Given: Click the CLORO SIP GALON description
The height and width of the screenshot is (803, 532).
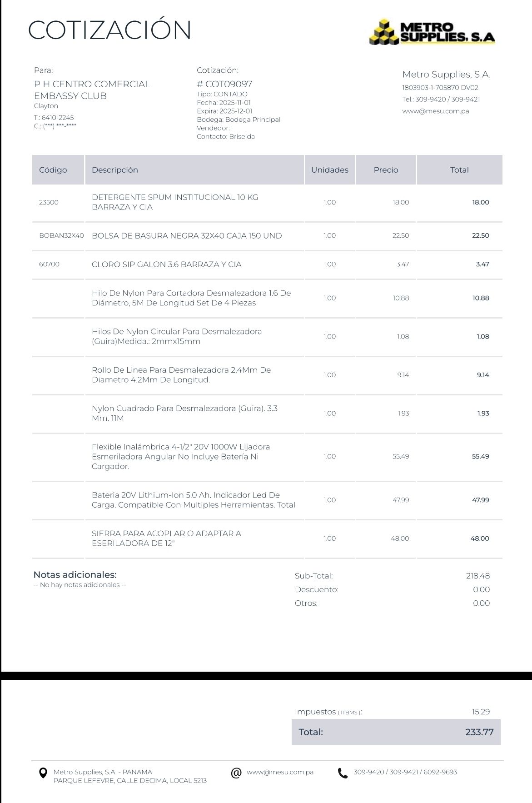Looking at the screenshot, I should coord(166,264).
